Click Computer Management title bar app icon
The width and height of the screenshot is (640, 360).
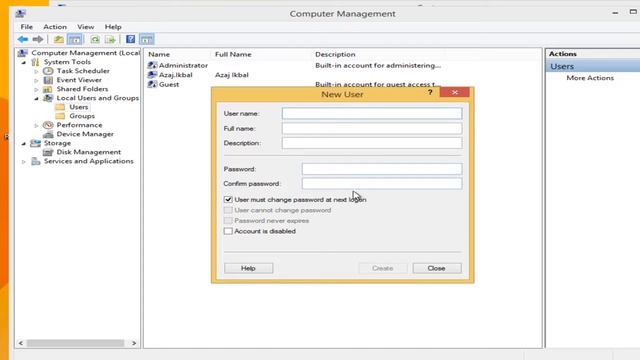[x=20, y=13]
